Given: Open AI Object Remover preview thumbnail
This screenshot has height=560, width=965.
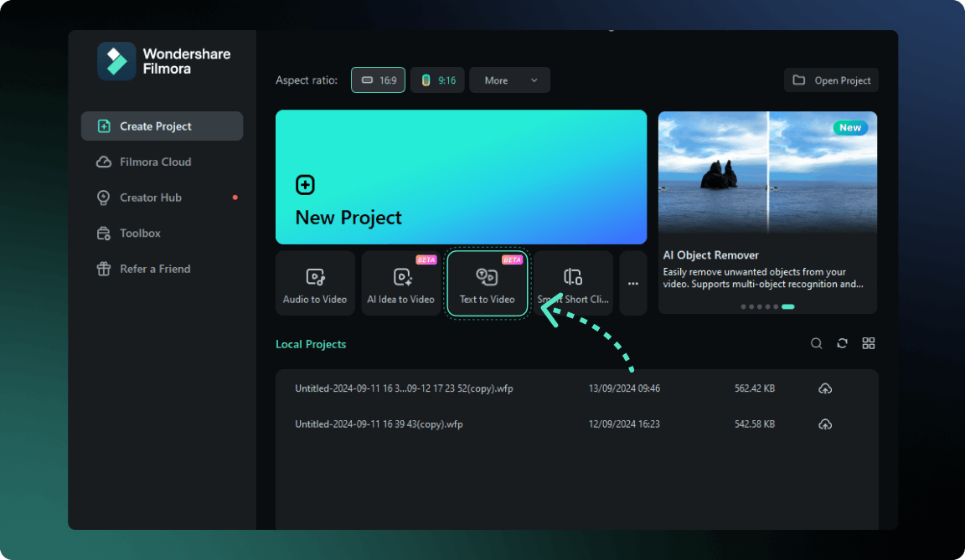Looking at the screenshot, I should click(x=767, y=172).
